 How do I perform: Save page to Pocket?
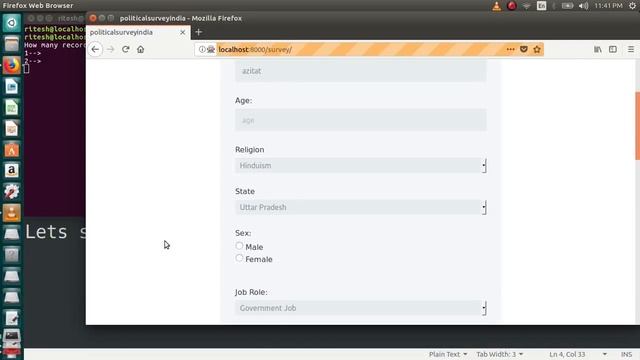click(x=524, y=49)
